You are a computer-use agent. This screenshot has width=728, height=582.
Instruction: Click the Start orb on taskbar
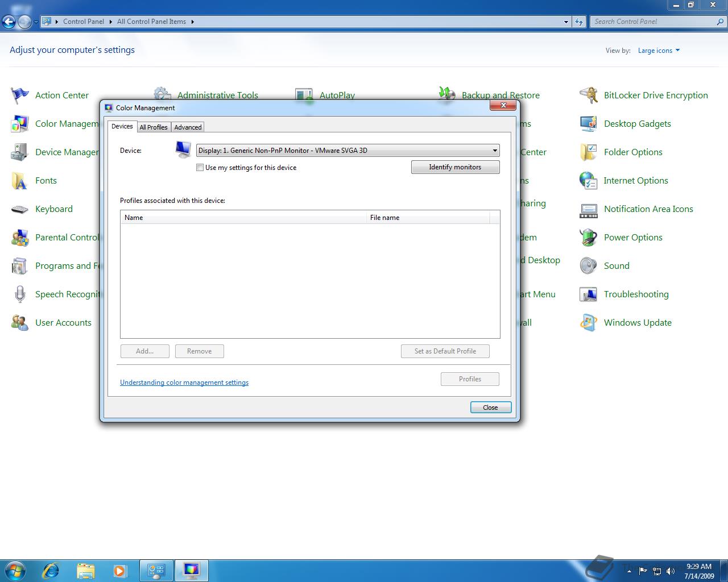(15, 570)
